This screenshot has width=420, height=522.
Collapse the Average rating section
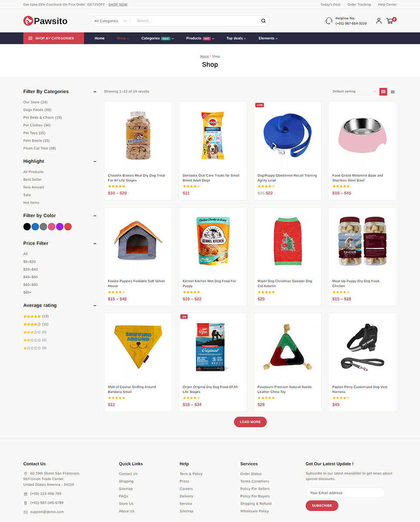point(95,306)
